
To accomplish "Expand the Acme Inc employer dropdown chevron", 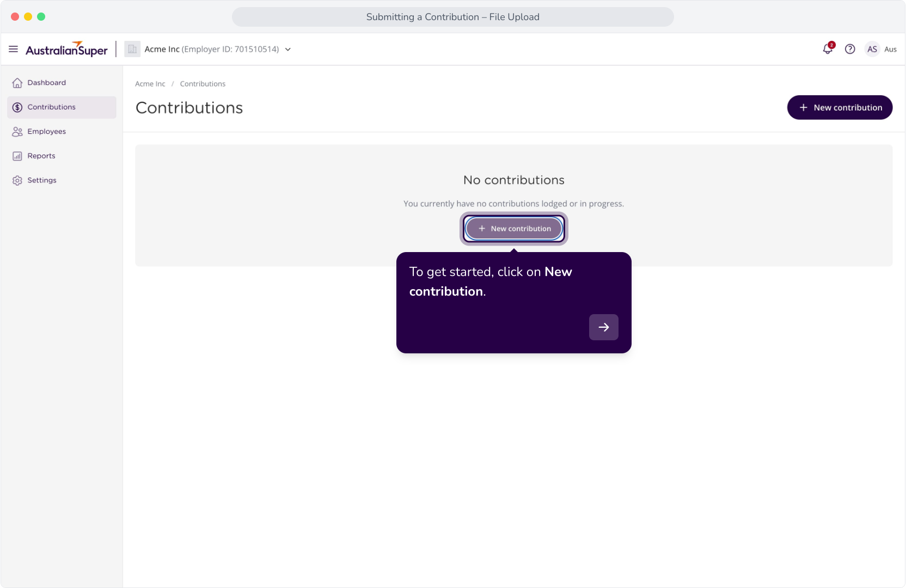I will [288, 50].
